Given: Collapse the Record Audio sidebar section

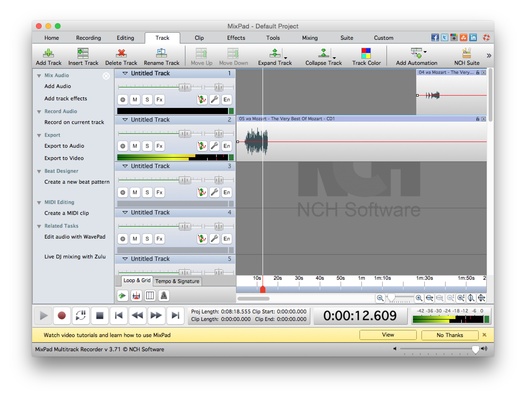Looking at the screenshot, I should click(39, 112).
